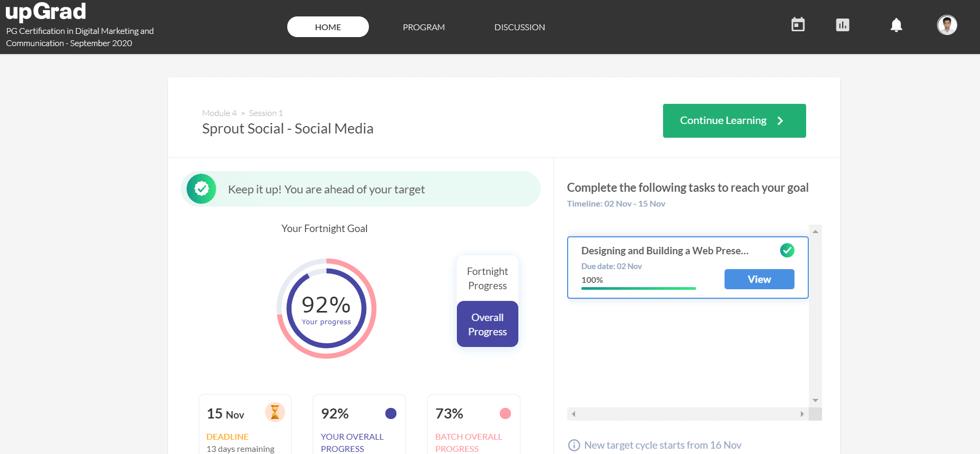
Task: Open notifications bell
Action: pyautogui.click(x=896, y=25)
